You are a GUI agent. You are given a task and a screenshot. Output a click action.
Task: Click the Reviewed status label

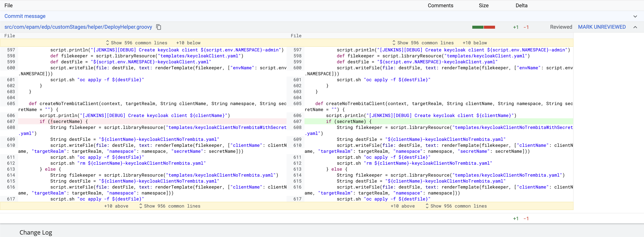click(561, 27)
